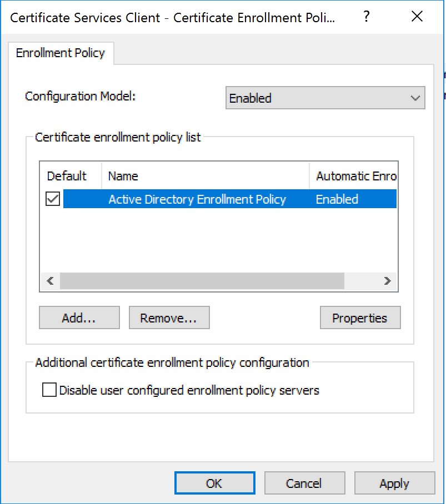The width and height of the screenshot is (446, 504).
Task: Toggle the Default checkbox for Active Directory policy
Action: coord(53,199)
